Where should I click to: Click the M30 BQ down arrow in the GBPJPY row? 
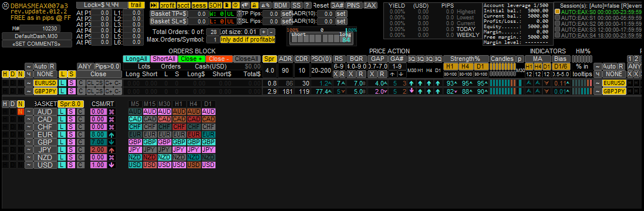tap(412, 91)
